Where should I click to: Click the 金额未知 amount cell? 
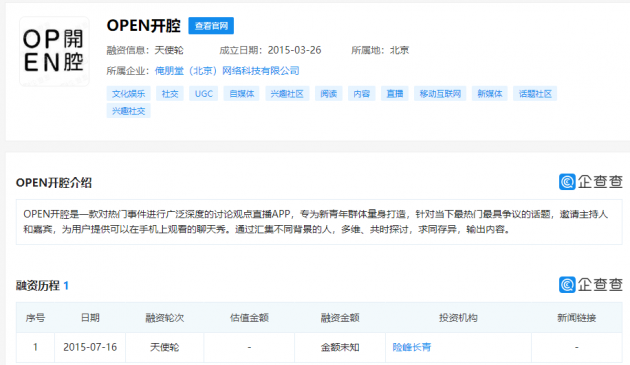[340, 347]
